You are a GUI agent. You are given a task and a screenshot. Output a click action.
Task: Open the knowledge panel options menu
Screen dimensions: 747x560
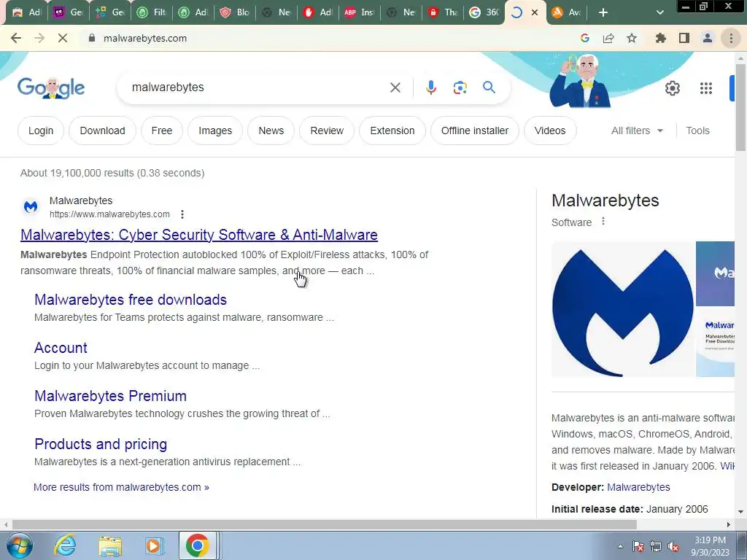coord(603,222)
